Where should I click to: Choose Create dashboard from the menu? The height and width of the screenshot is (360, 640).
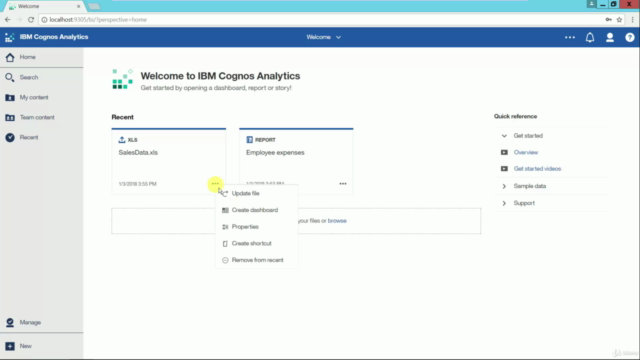tap(257, 210)
